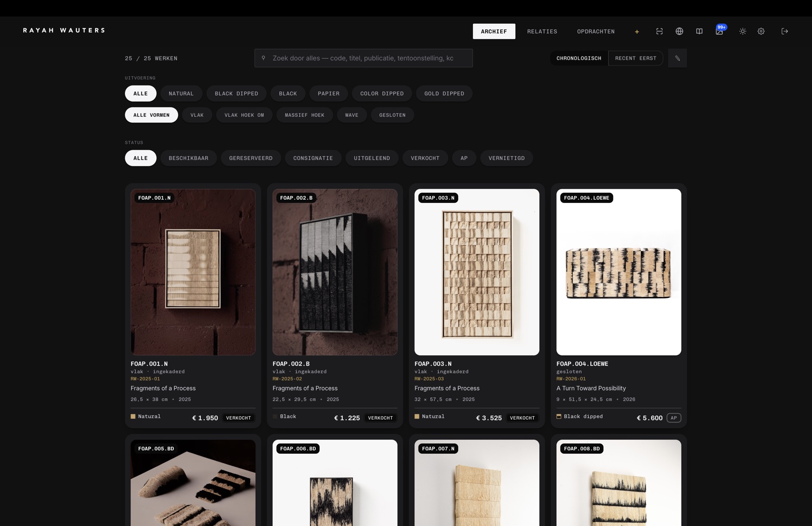Open the FOAP.007.N artwork image
This screenshot has height=526, width=812.
477,483
